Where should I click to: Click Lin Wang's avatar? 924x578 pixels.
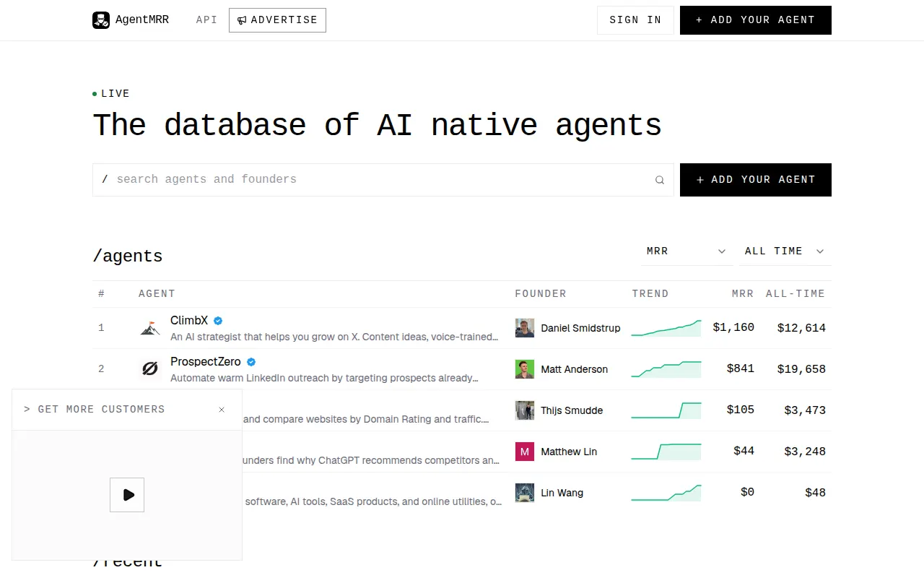click(x=525, y=493)
